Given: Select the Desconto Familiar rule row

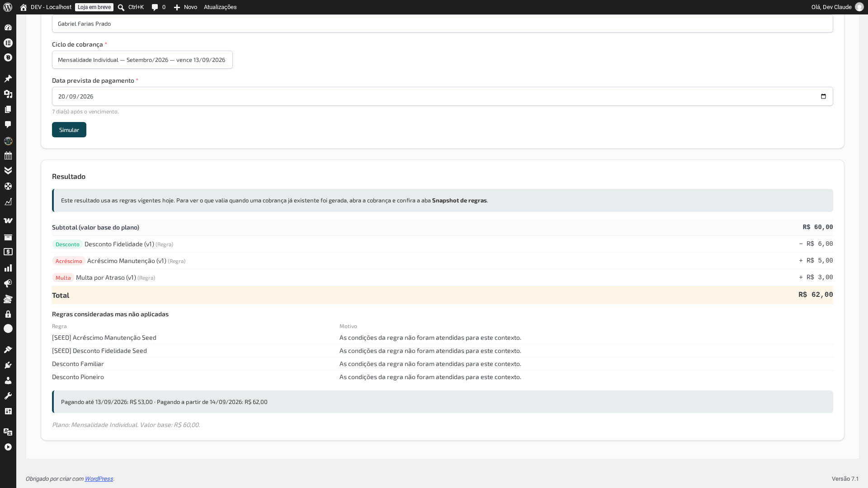Looking at the screenshot, I should [442, 364].
